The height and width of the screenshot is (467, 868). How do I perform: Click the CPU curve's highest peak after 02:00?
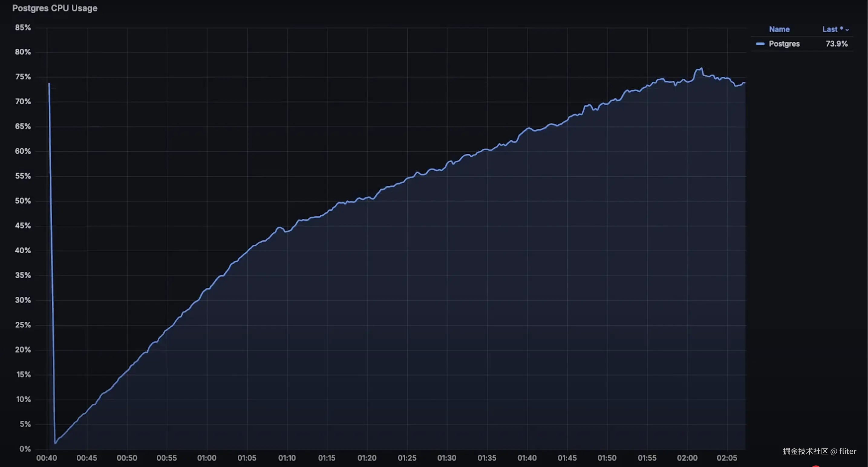[x=701, y=68]
